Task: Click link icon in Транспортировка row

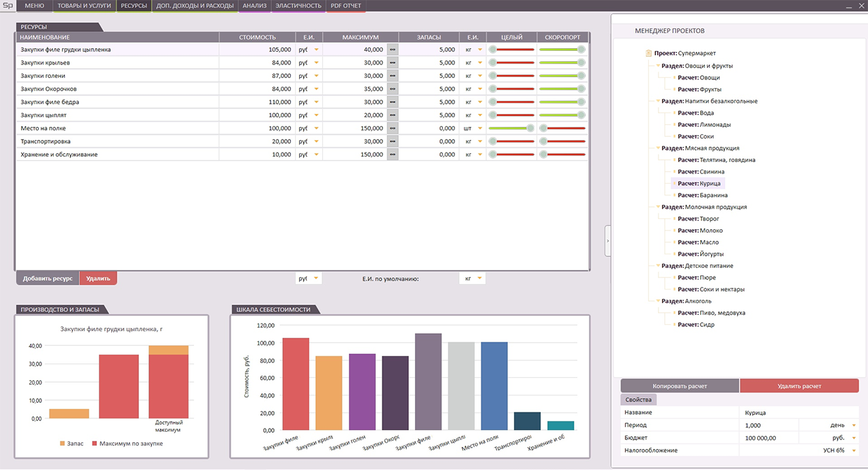Action: pyautogui.click(x=392, y=142)
